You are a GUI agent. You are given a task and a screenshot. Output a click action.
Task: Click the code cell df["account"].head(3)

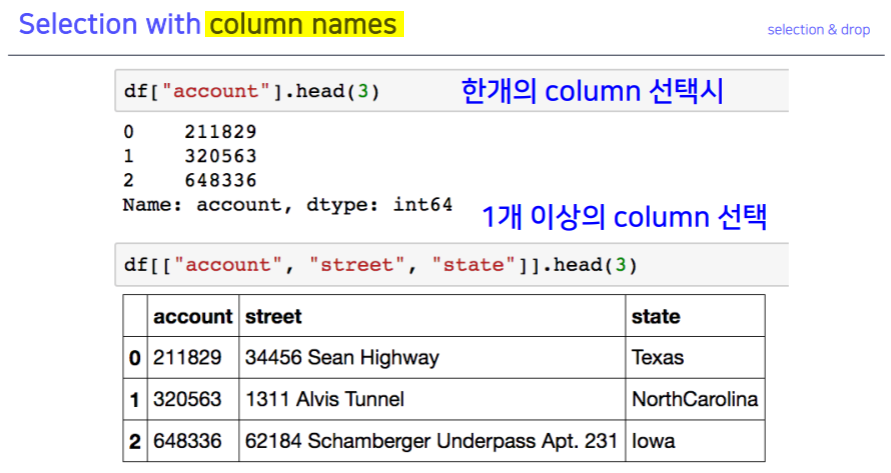[x=451, y=90]
